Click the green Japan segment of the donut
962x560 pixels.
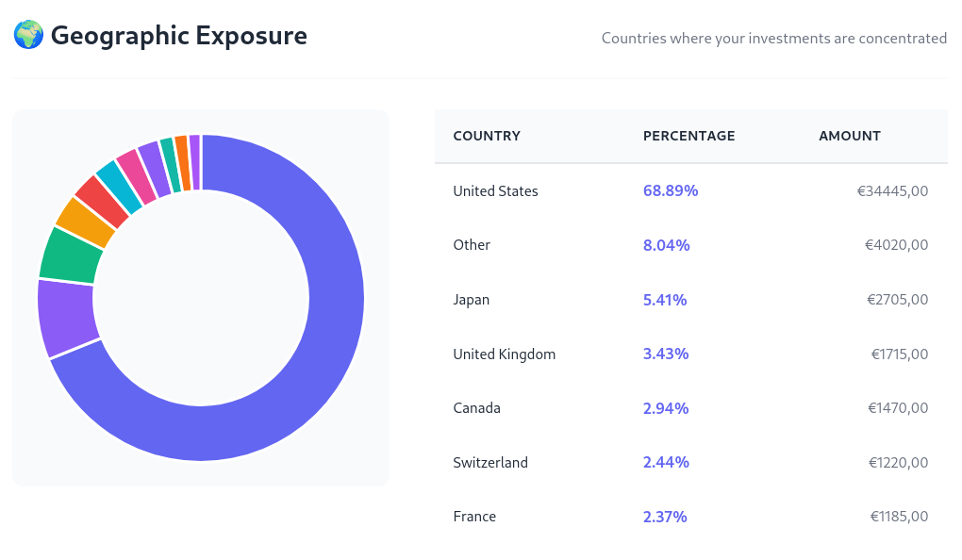click(x=71, y=255)
